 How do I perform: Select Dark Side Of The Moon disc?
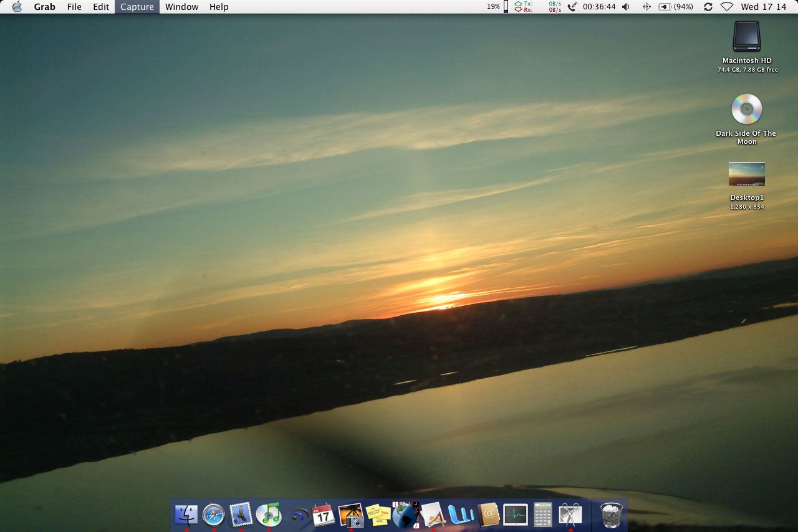click(x=747, y=109)
